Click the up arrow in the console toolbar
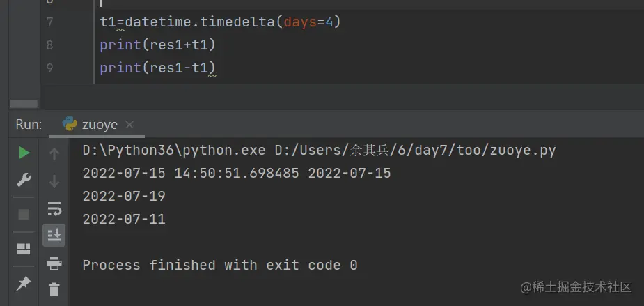Image resolution: width=644 pixels, height=306 pixels. pos(54,153)
